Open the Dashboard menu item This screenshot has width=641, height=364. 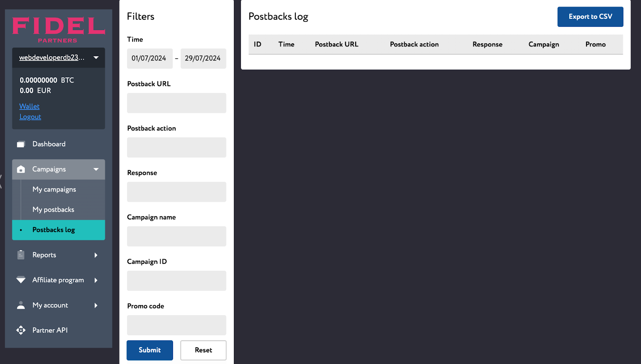58,144
